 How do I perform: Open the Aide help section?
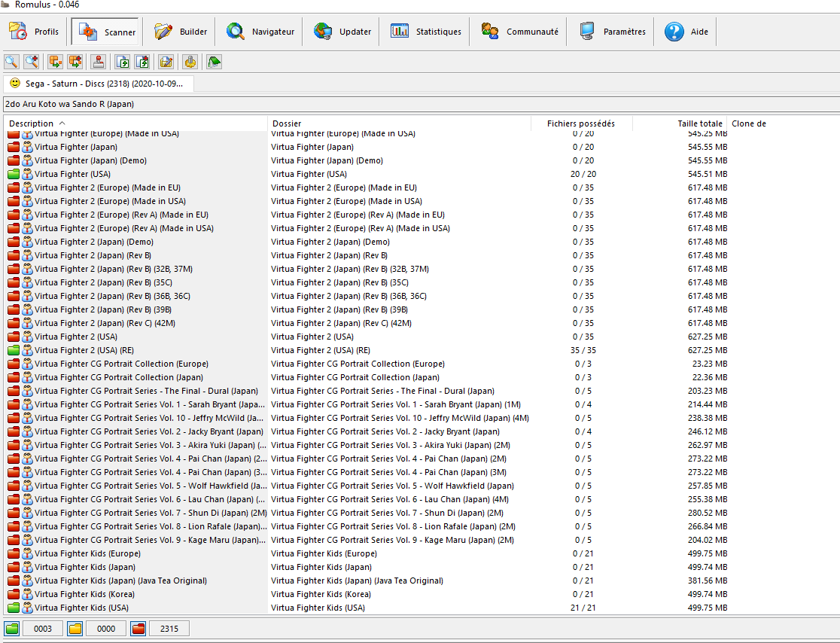(x=686, y=32)
